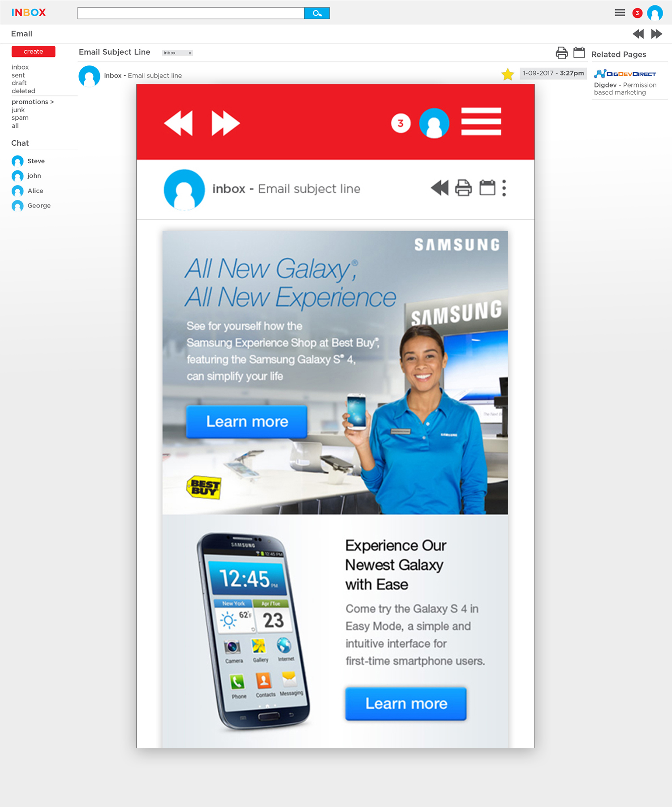This screenshot has width=672, height=807.
Task: Click the 1-09-2017 - 3:27pm timestamp
Action: 553,73
